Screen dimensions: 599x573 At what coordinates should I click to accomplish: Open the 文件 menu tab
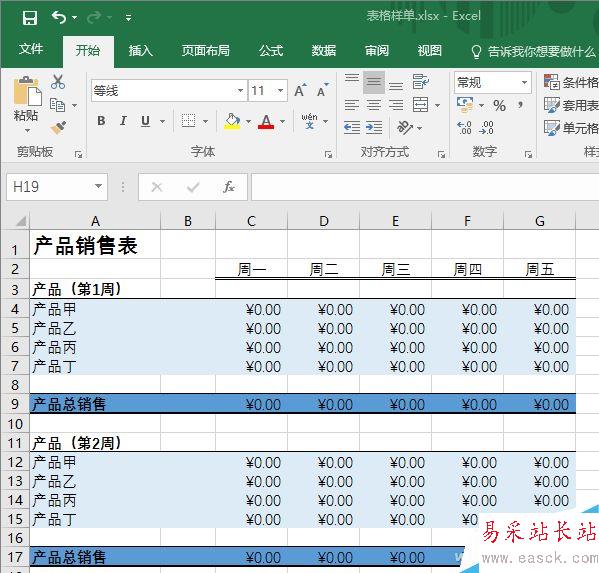point(31,49)
